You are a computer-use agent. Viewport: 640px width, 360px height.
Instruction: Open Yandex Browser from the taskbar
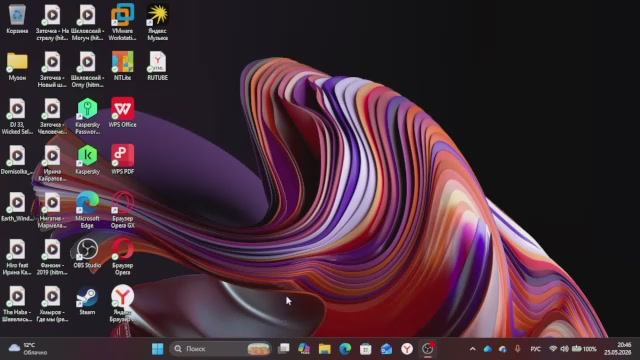tap(407, 349)
